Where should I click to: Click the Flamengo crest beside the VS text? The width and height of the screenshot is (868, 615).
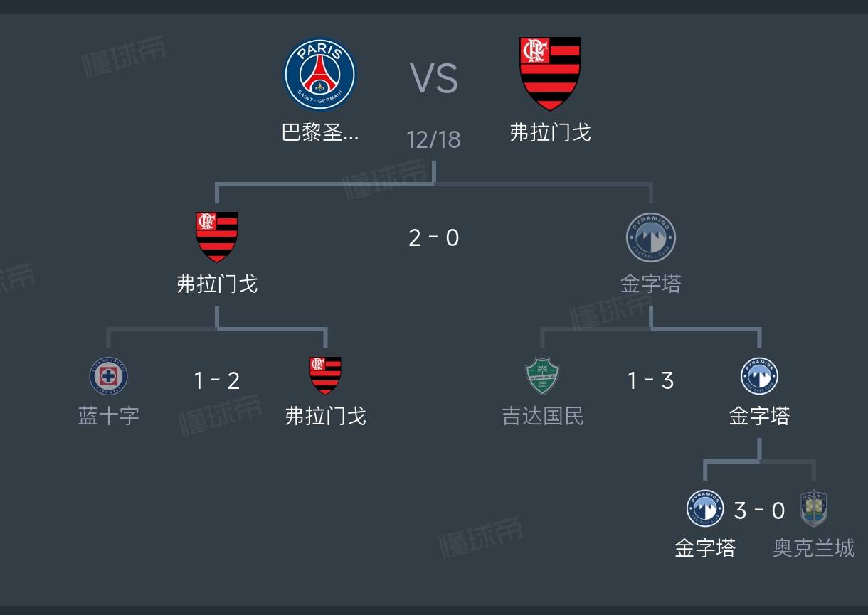550,73
